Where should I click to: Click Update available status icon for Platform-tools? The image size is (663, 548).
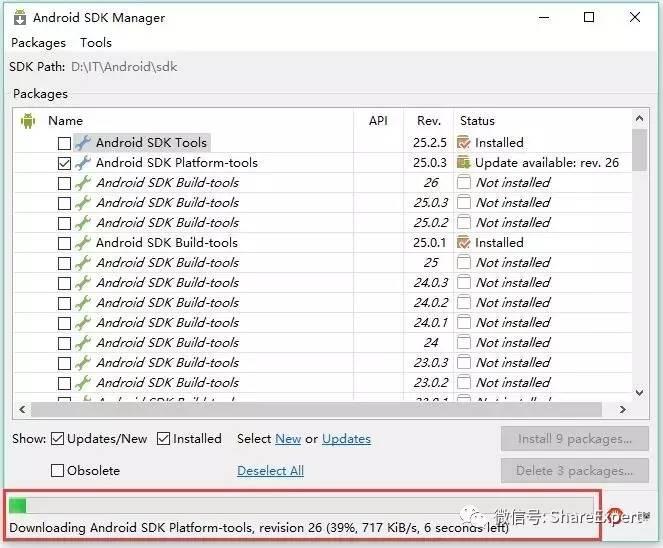coord(464,163)
